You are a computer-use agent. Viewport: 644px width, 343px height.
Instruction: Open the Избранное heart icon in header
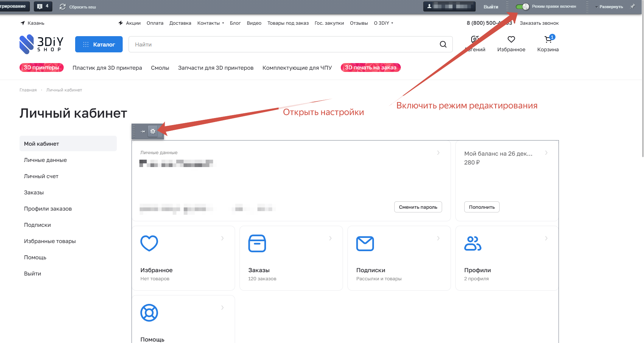(x=511, y=39)
